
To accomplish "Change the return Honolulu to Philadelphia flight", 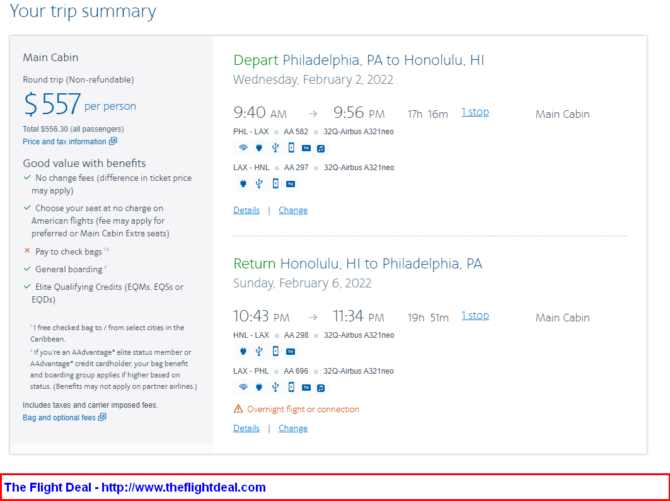I will click(x=293, y=428).
